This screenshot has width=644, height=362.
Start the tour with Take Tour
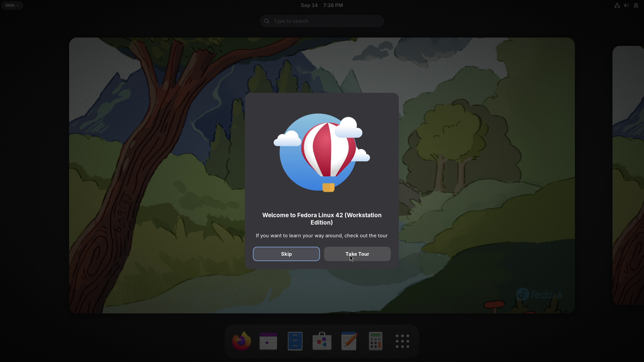[x=357, y=254]
